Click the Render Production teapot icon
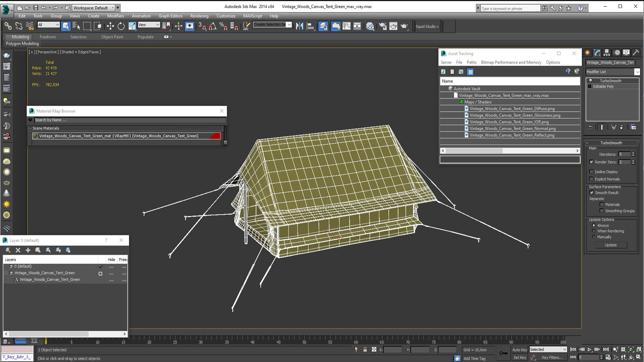 click(x=404, y=26)
